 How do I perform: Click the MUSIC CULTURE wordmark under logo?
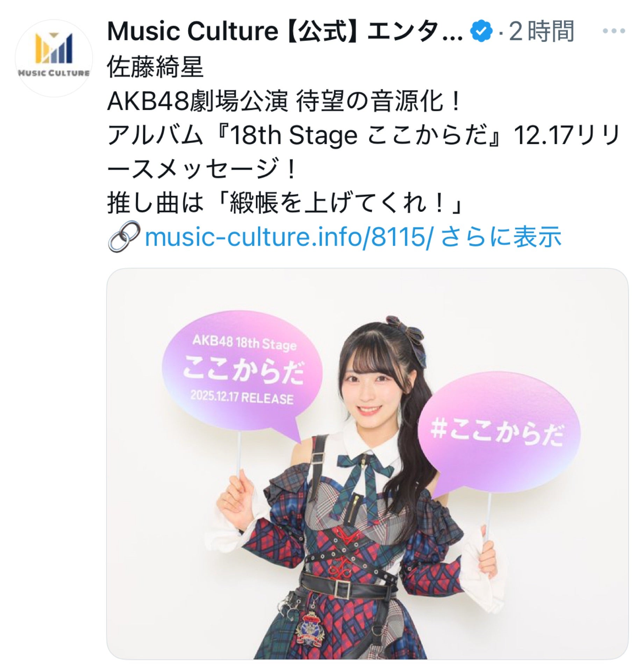pos(54,73)
